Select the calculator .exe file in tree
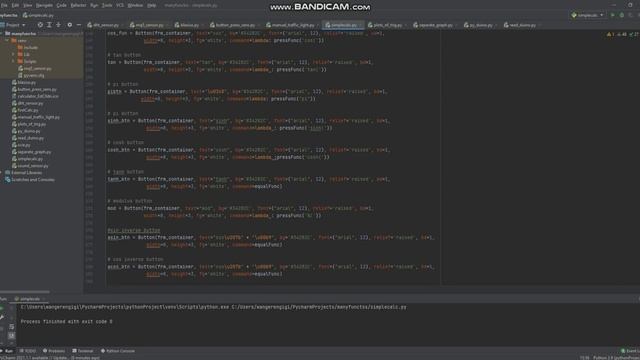 tap(35, 96)
